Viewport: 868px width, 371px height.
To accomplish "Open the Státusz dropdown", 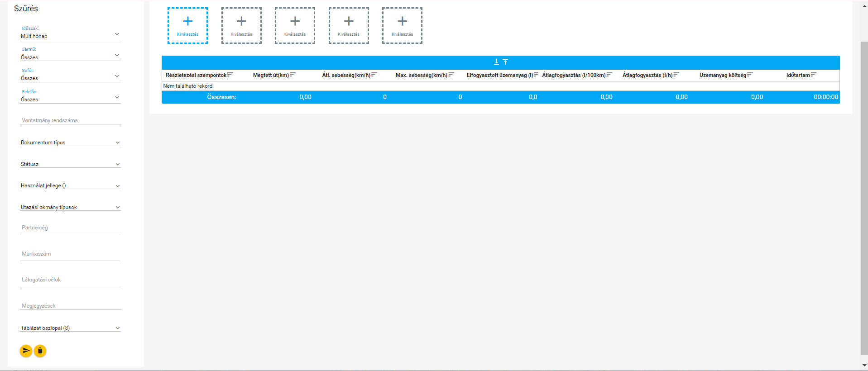I will [x=70, y=164].
